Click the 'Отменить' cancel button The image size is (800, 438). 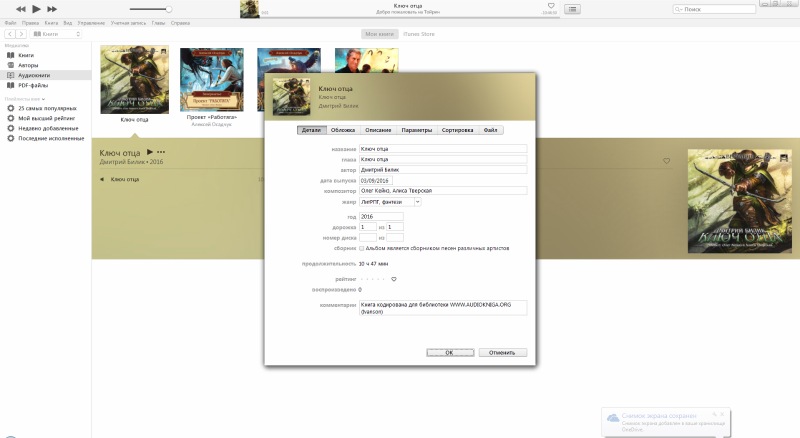click(x=502, y=352)
